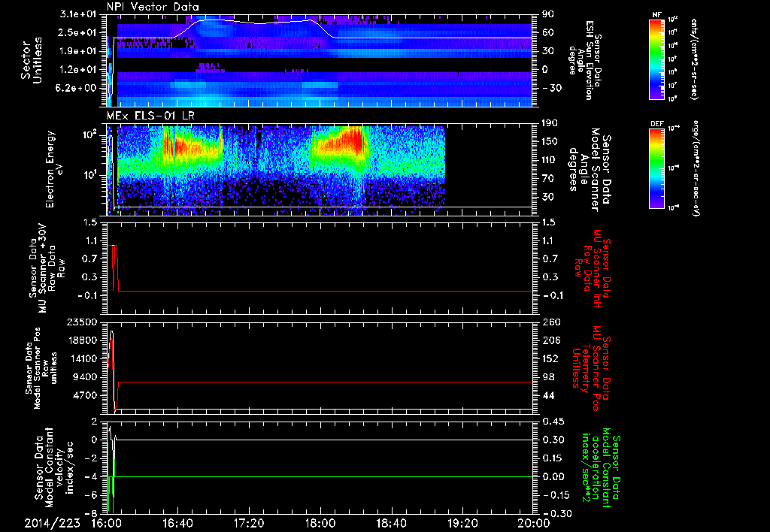Click the white sun elevation curve peak

(x=209, y=20)
